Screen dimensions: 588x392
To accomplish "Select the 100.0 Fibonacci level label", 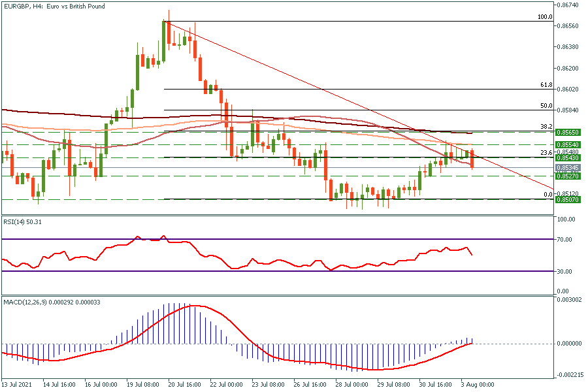I will pyautogui.click(x=545, y=17).
